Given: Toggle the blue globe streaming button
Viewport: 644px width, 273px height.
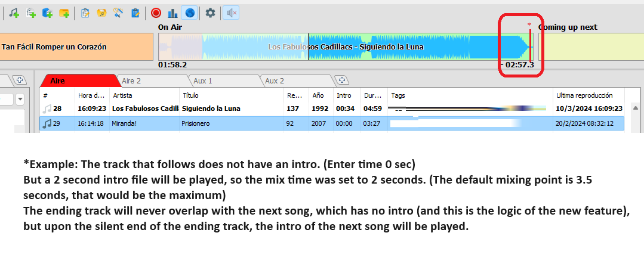Looking at the screenshot, I should 189,13.
